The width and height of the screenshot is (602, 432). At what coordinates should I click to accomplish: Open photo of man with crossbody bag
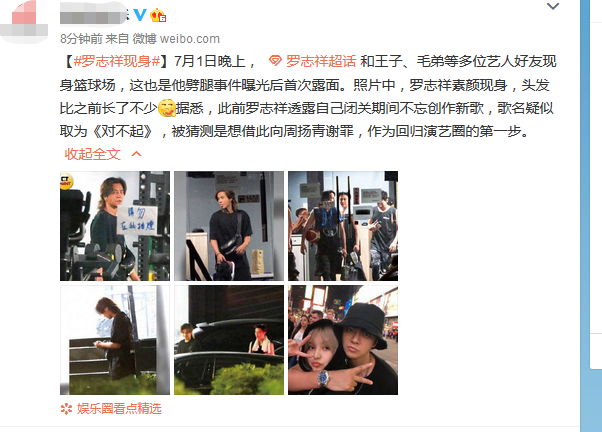click(x=229, y=226)
